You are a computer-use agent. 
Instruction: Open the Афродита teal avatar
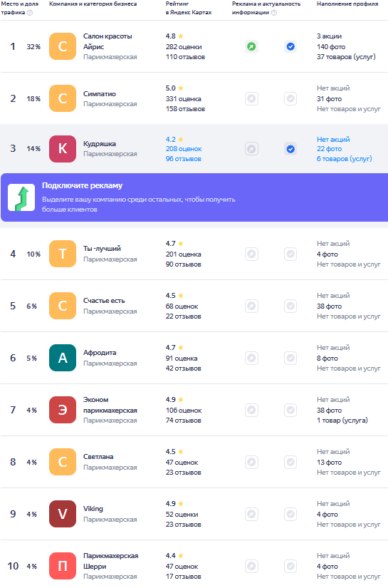pyautogui.click(x=63, y=358)
